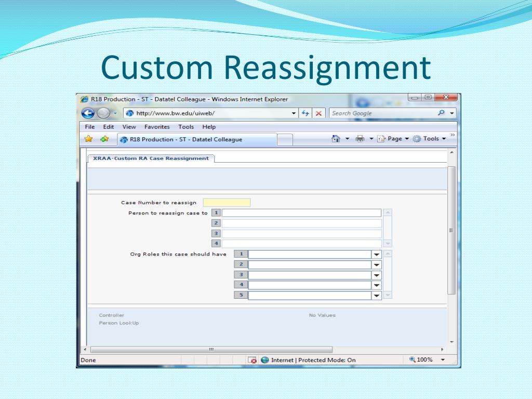The height and width of the screenshot is (399, 532).
Task: Open the Print dropdown arrow
Action: 371,139
